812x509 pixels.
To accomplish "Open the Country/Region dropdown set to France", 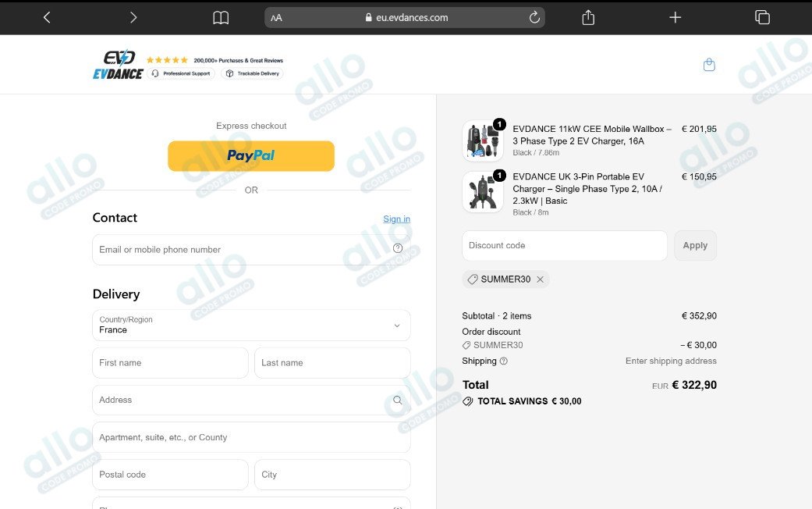I will 251,325.
